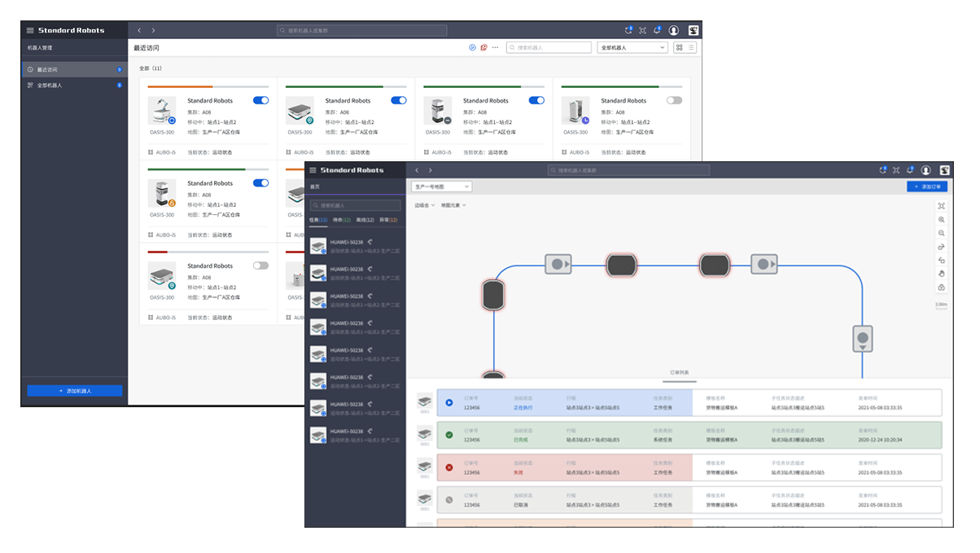Click 添加订单 button in front window
The width and height of the screenshot is (980, 553).
[927, 187]
